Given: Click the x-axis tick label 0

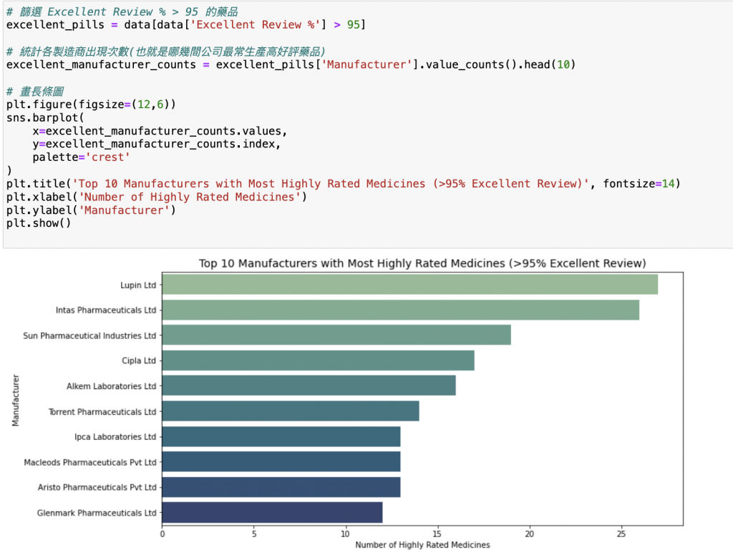Looking at the screenshot, I should [162, 534].
